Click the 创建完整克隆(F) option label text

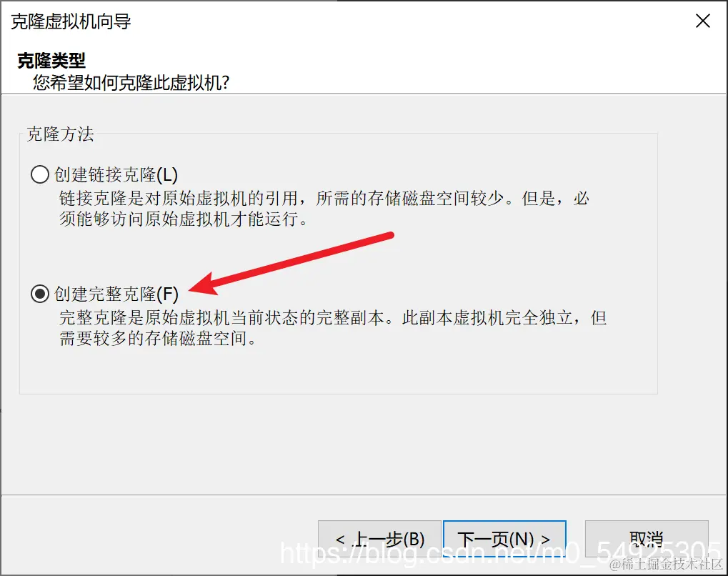point(116,294)
